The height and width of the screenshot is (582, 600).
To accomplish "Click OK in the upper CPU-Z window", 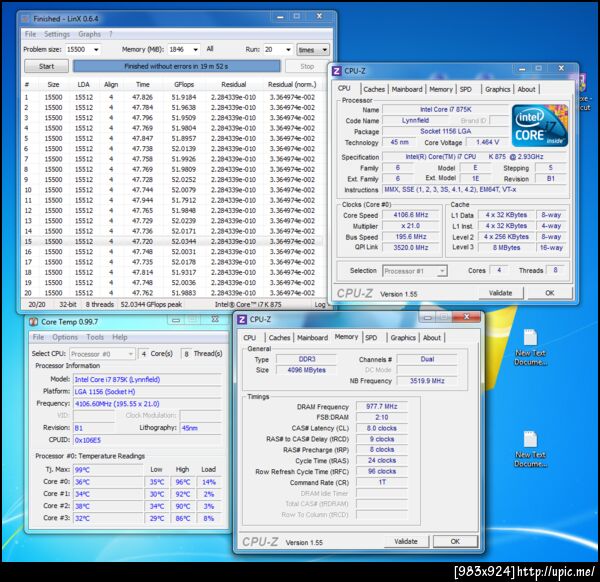I will click(550, 293).
